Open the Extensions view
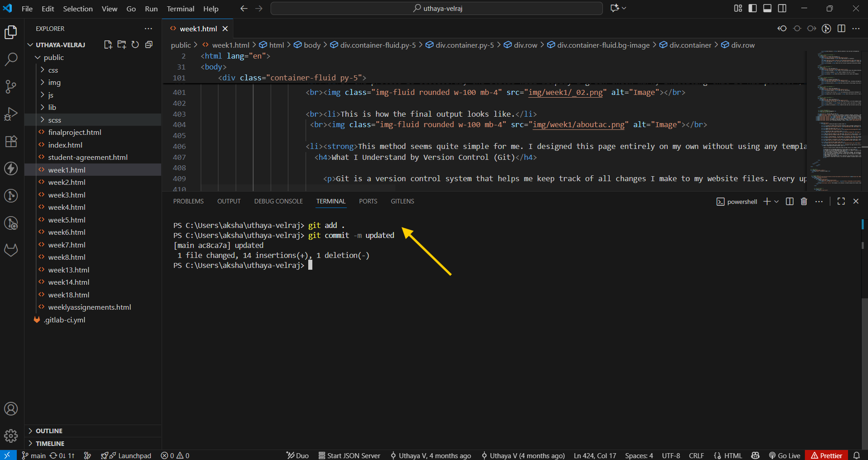Screen dimensions: 868x460 tap(11, 141)
